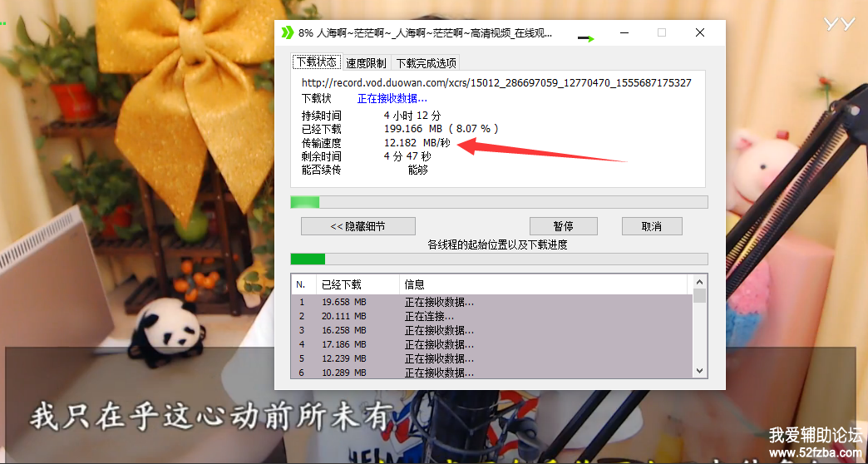Select thread row 4 with 17.186 MB
This screenshot has width=868, height=464.
coord(491,344)
